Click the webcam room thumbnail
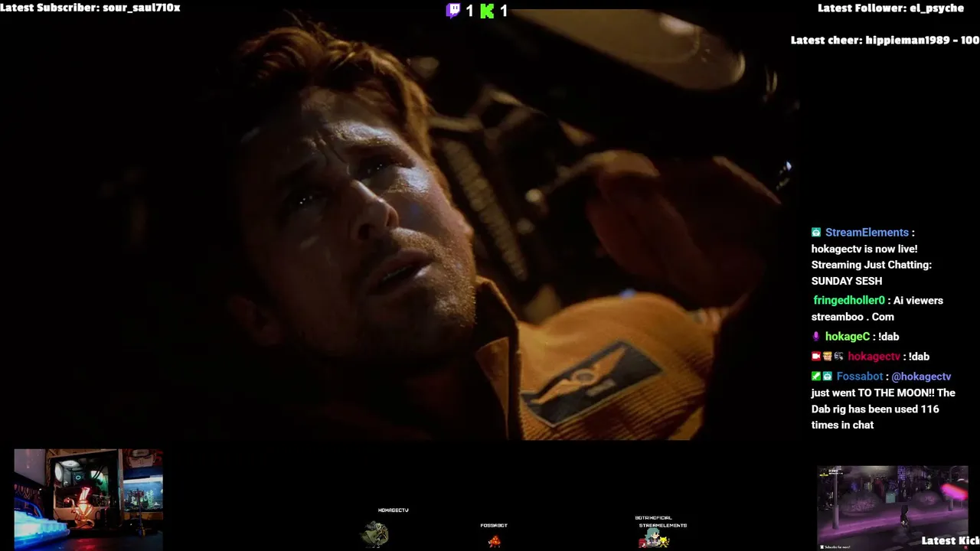Viewport: 980px width, 551px height. 89,498
